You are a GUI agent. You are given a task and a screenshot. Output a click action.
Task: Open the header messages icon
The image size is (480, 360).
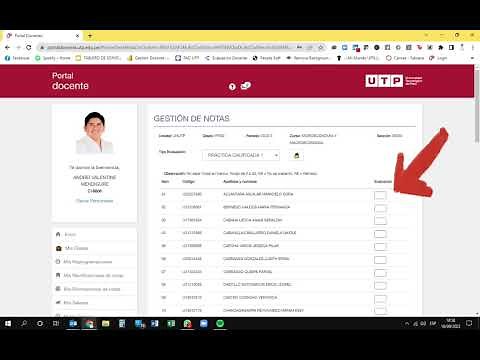[x=246, y=86]
